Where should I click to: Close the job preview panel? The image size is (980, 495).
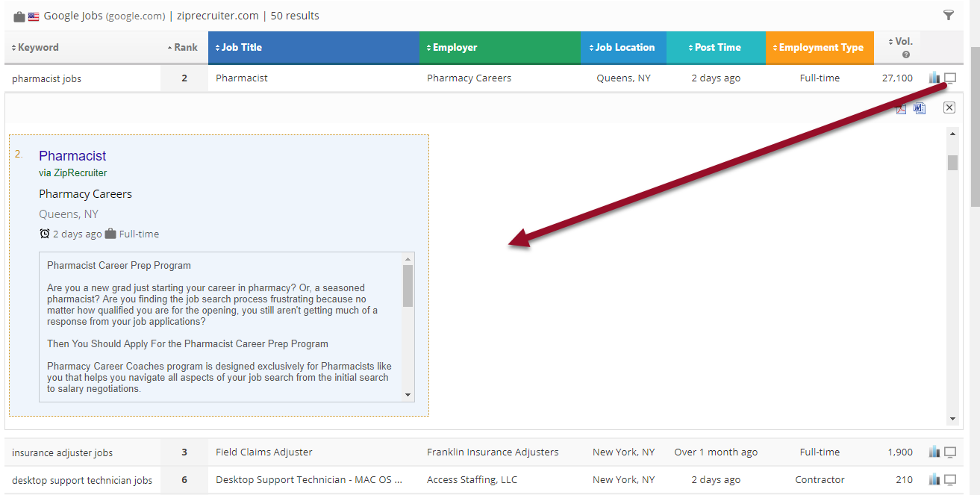(949, 108)
